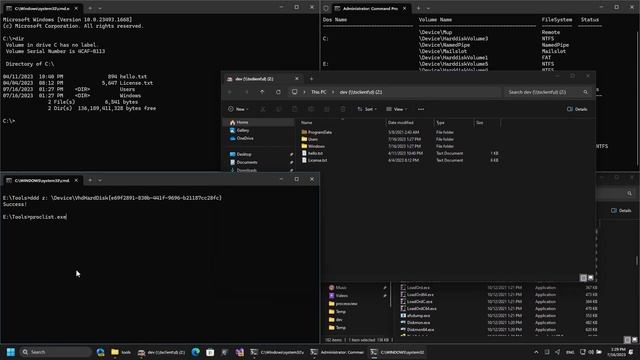The image size is (640, 360).
Task: Switch to the Administrator Command Prompt taskbar button
Action: 338,352
